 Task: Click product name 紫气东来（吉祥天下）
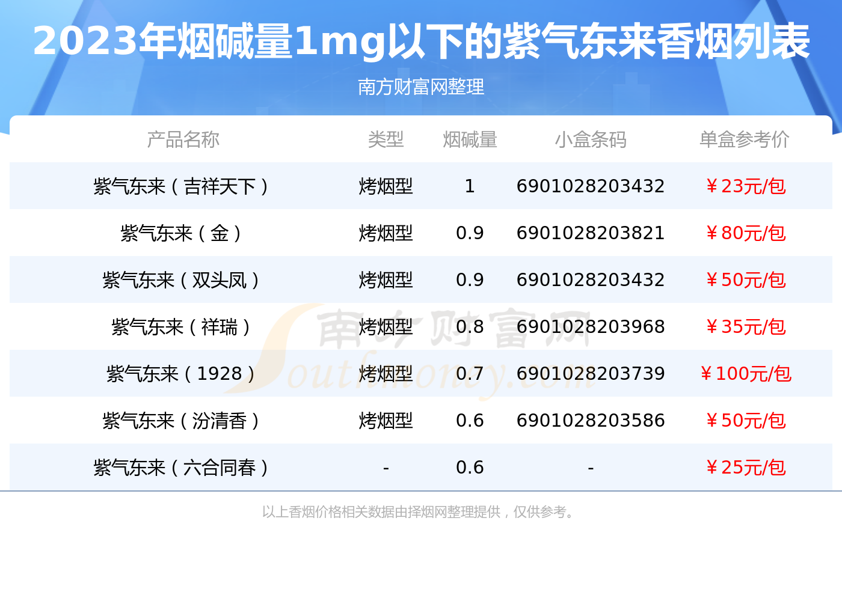tap(181, 186)
